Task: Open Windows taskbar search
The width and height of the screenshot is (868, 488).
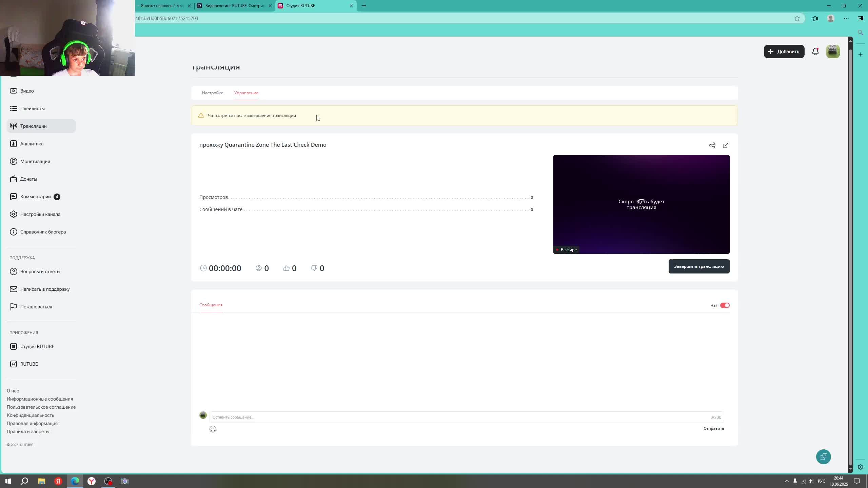Action: [x=24, y=481]
